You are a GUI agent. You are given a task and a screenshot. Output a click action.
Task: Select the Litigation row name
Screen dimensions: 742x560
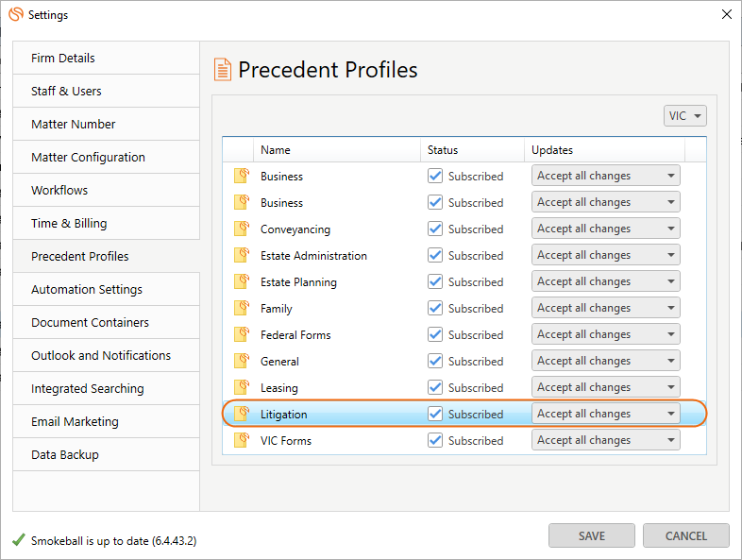coord(283,415)
